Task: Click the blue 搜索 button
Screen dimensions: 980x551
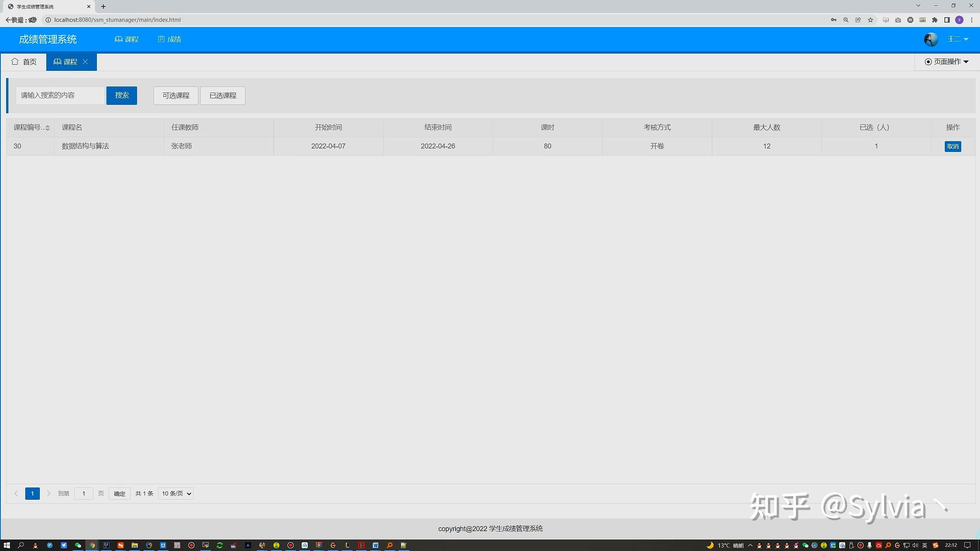Action: click(x=122, y=95)
